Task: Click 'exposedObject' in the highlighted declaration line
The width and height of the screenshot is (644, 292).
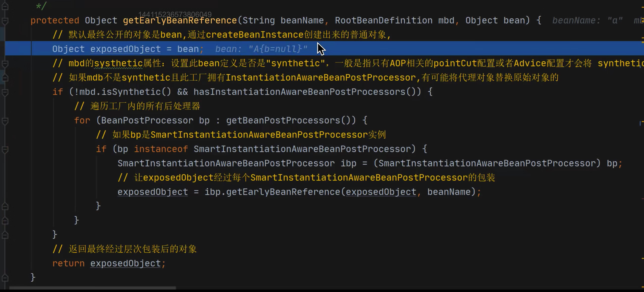Action: pyautogui.click(x=125, y=49)
